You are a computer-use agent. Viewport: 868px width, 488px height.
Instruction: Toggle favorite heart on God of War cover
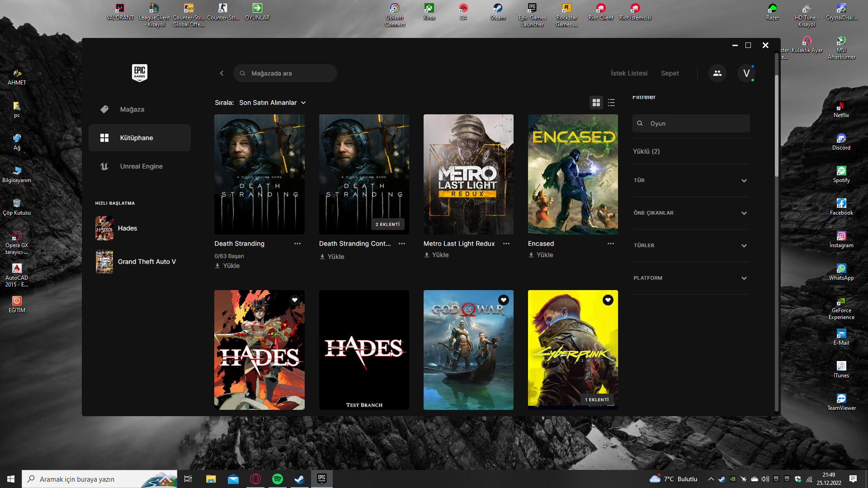(x=504, y=300)
